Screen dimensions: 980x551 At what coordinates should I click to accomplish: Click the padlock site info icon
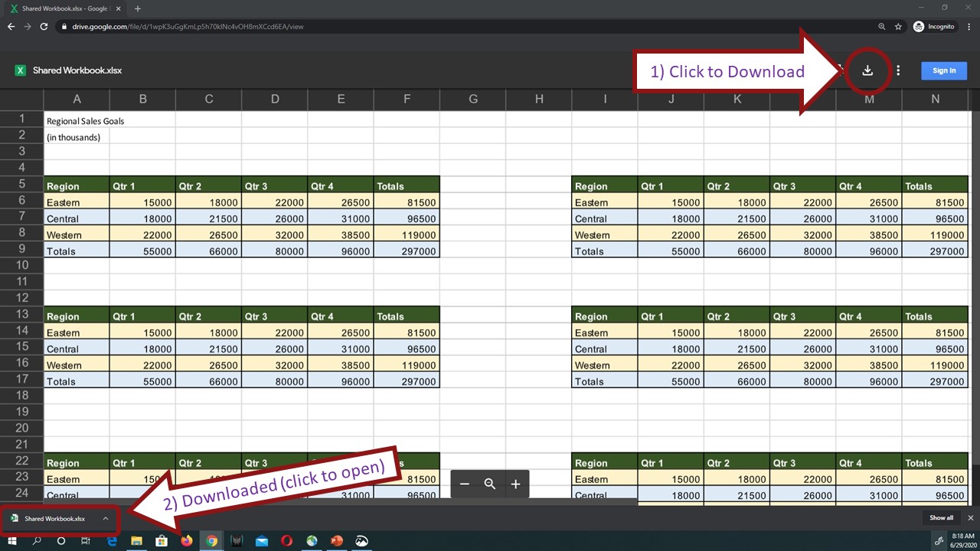[64, 27]
